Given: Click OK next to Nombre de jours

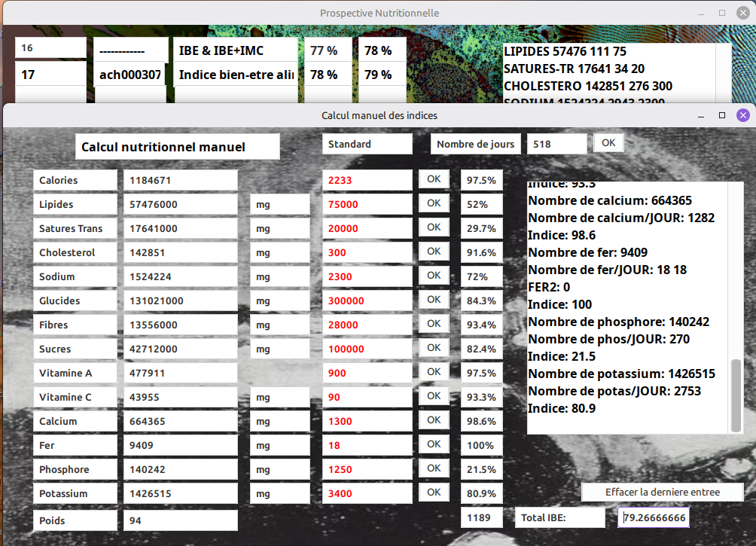Looking at the screenshot, I should (608, 143).
